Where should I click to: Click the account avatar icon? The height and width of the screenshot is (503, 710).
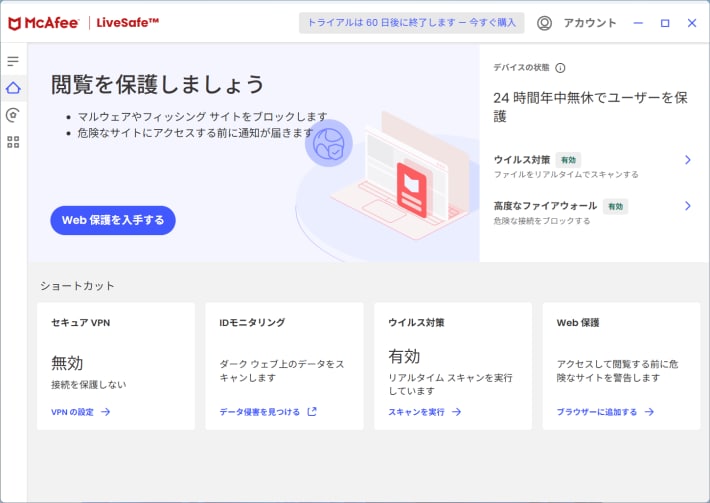pyautogui.click(x=544, y=23)
